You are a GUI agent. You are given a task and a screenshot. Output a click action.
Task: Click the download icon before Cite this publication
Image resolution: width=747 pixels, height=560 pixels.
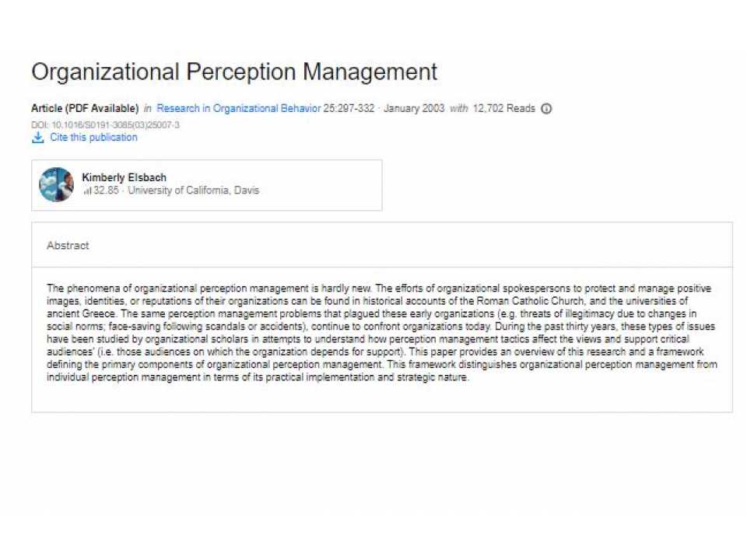tap(38, 137)
